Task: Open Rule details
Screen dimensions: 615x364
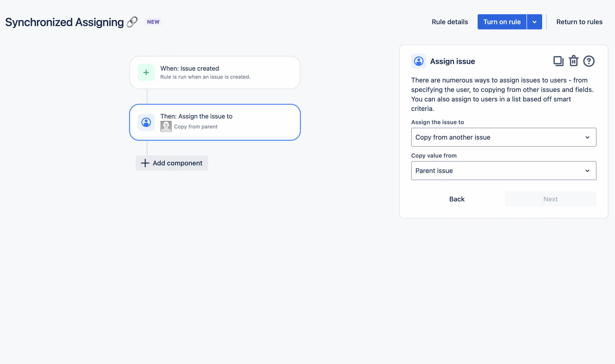Action: point(449,22)
